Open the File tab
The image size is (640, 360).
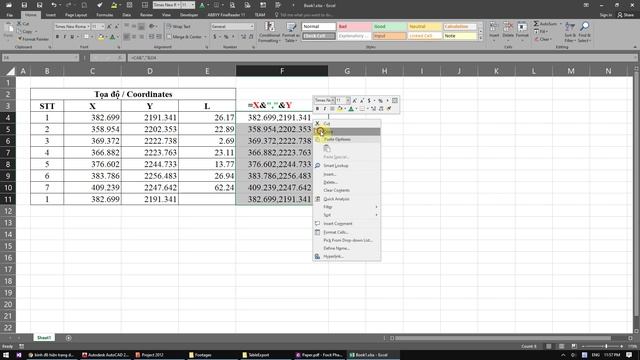[9, 15]
